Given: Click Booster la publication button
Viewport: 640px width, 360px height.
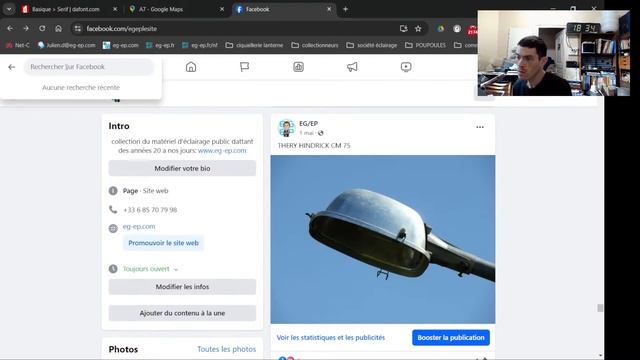Looking at the screenshot, I should pos(451,338).
